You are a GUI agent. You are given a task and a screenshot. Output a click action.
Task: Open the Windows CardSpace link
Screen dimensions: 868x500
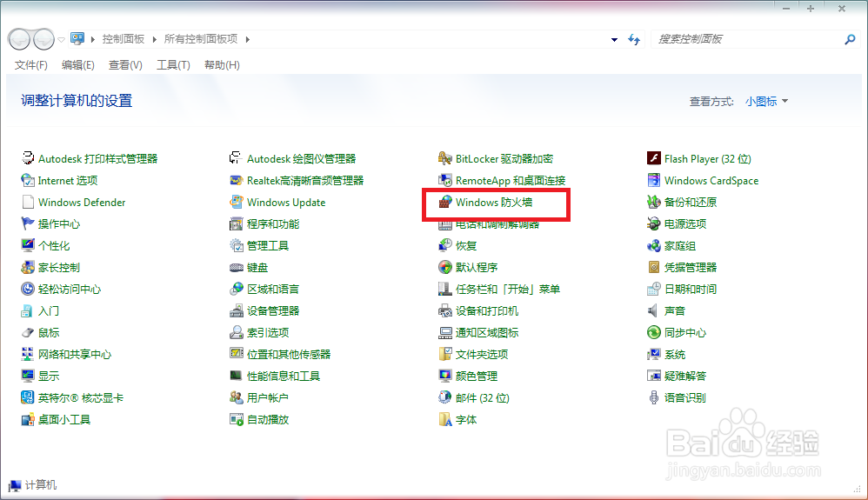coord(711,180)
